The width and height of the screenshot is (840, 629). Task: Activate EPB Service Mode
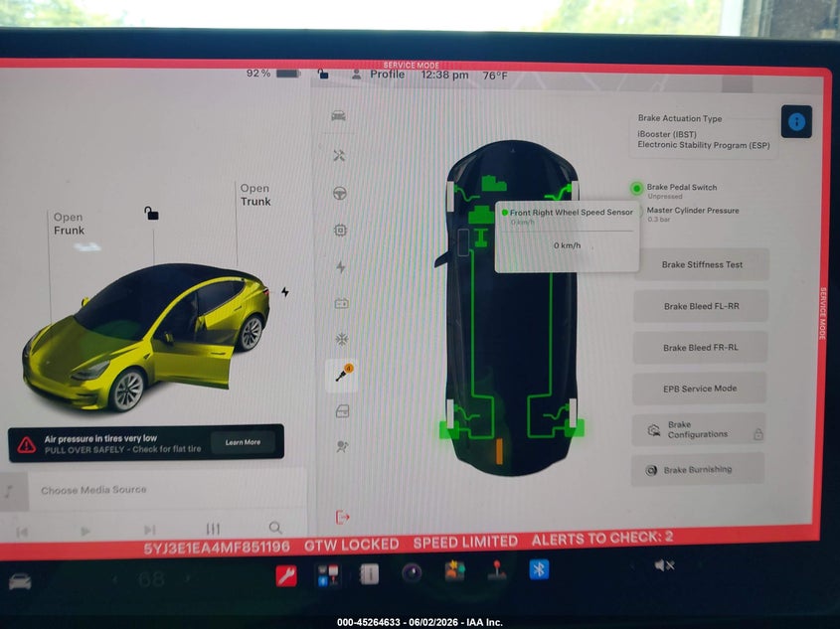pos(699,389)
